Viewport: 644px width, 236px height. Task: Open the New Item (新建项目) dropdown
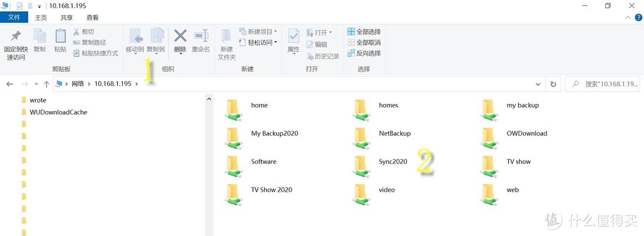coord(258,32)
